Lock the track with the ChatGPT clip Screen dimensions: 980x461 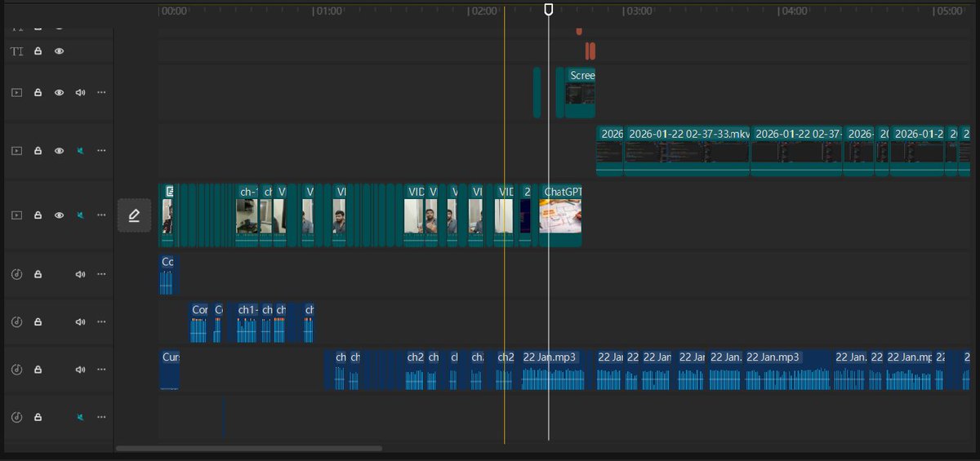pyautogui.click(x=38, y=215)
